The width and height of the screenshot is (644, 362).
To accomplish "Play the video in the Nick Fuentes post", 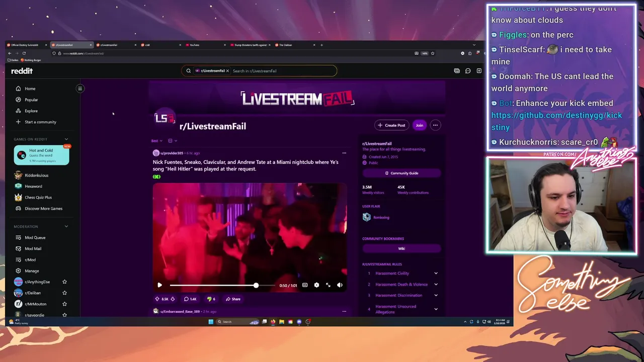I will click(x=159, y=285).
